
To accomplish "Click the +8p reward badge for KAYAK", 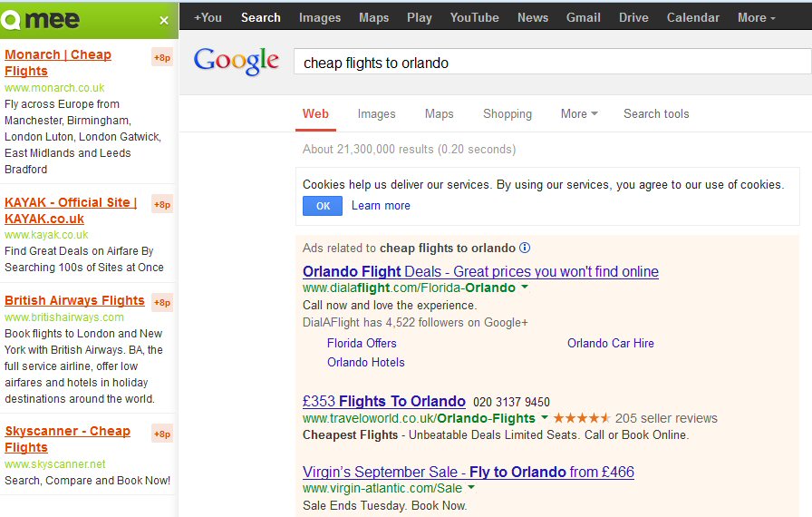I will (x=162, y=205).
